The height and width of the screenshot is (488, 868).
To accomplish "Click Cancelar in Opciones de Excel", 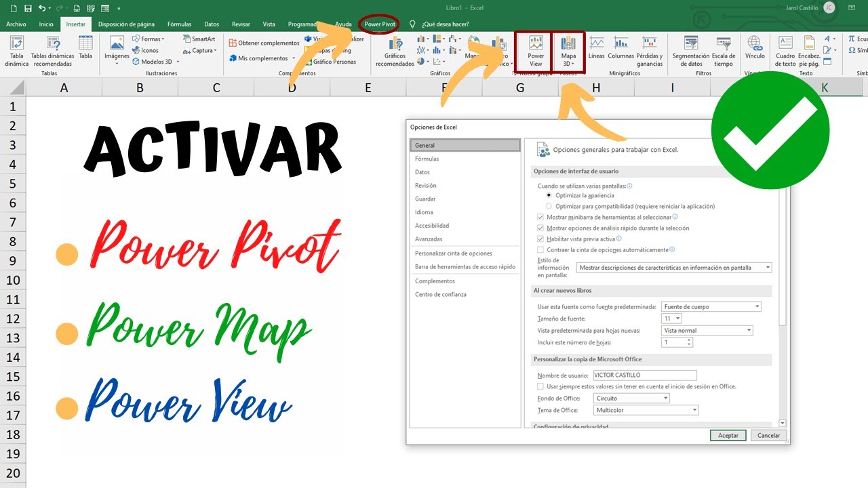I will 768,435.
